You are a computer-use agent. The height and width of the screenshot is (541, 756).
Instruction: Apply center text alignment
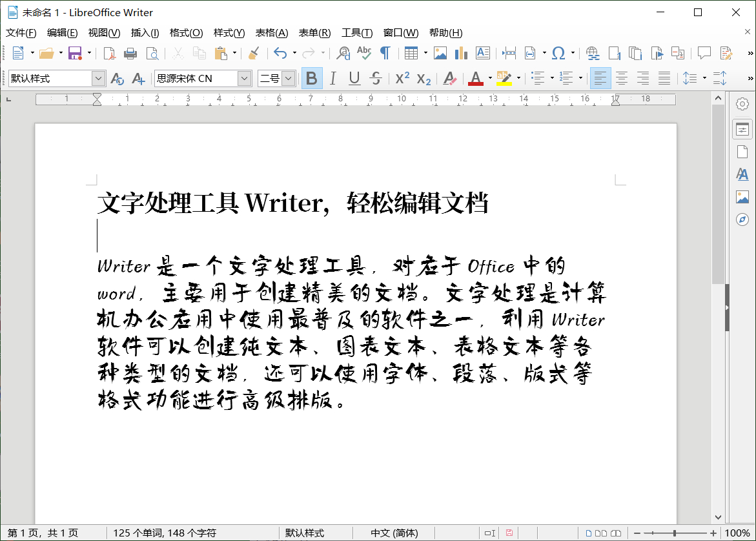pos(621,77)
